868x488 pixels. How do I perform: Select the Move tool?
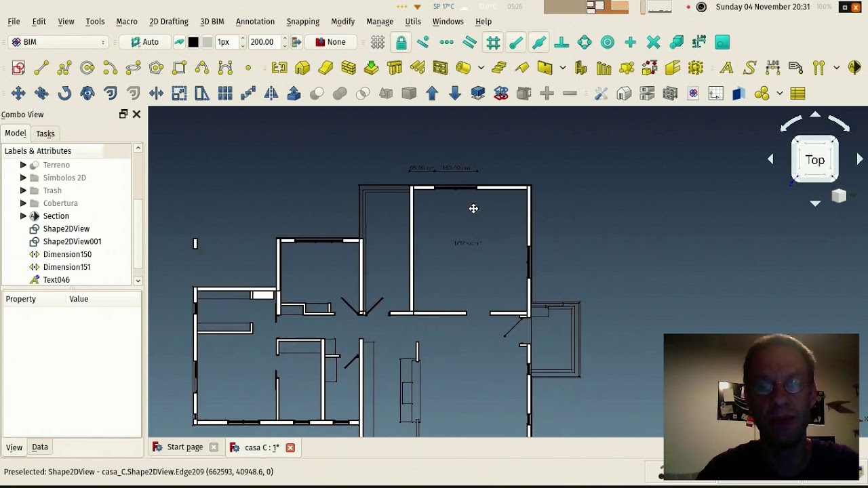[18, 94]
